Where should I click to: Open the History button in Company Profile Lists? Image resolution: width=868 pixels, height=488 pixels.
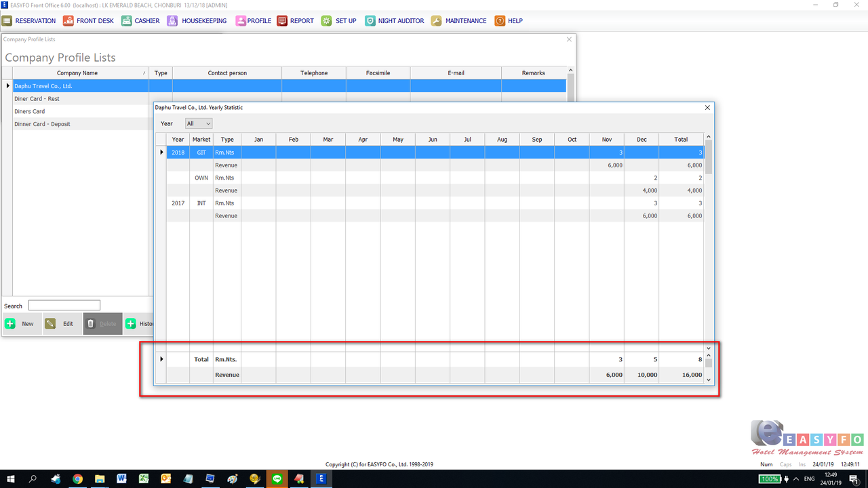tap(140, 324)
